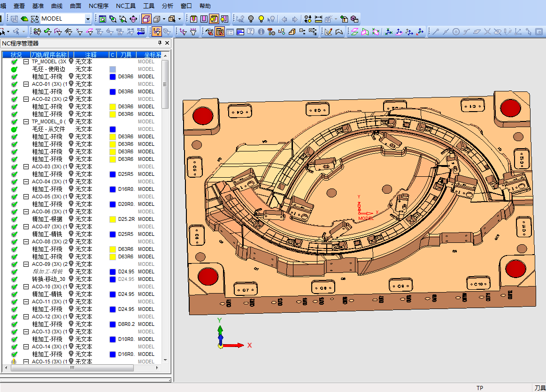Toggle light bulb on TP_MODEL row
This screenshot has height=392, width=546.
[71, 61]
